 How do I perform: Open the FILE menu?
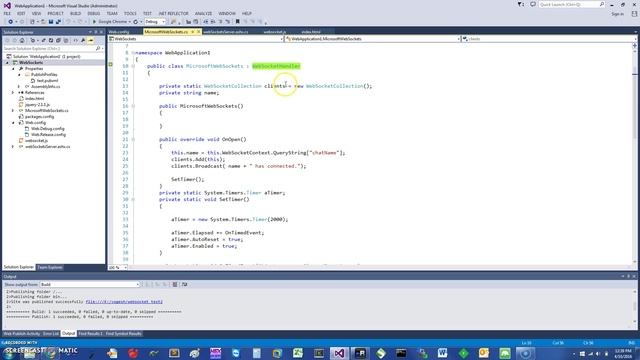[7, 13]
